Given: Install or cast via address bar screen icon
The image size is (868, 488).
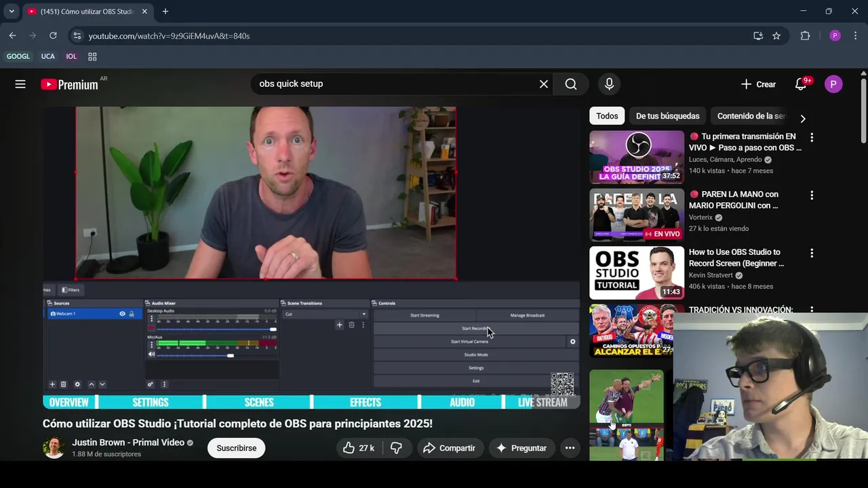Looking at the screenshot, I should pyautogui.click(x=758, y=36).
